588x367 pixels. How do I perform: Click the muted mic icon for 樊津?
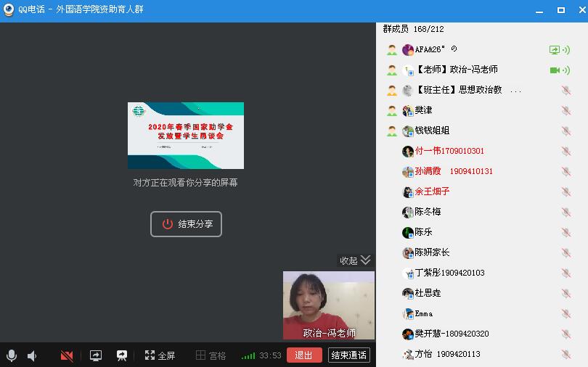[x=565, y=111]
